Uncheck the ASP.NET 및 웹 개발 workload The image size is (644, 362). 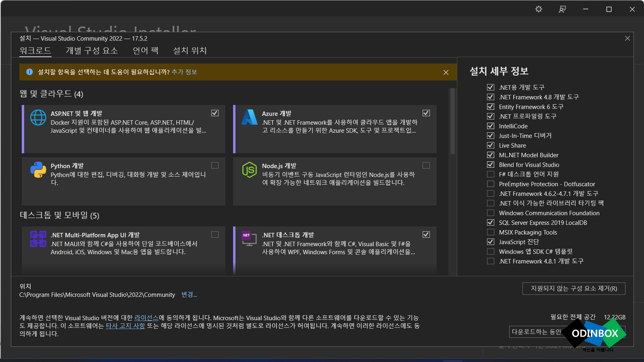click(215, 113)
